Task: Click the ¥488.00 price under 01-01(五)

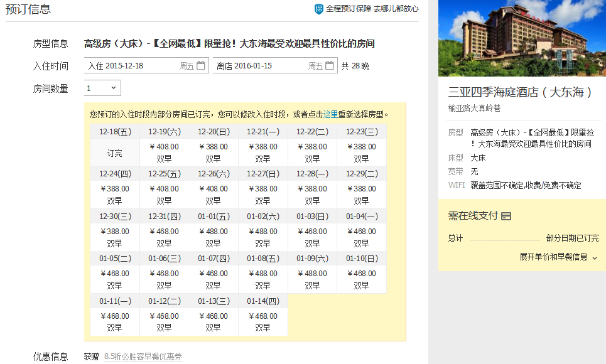Action: coord(214,232)
